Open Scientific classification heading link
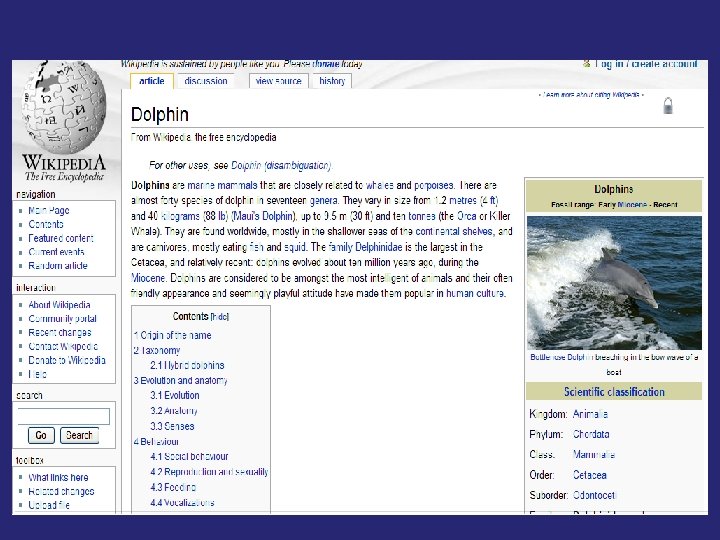 (614, 392)
